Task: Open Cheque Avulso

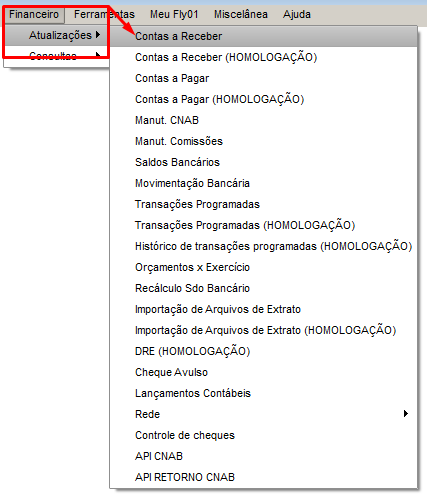Action: (263, 372)
